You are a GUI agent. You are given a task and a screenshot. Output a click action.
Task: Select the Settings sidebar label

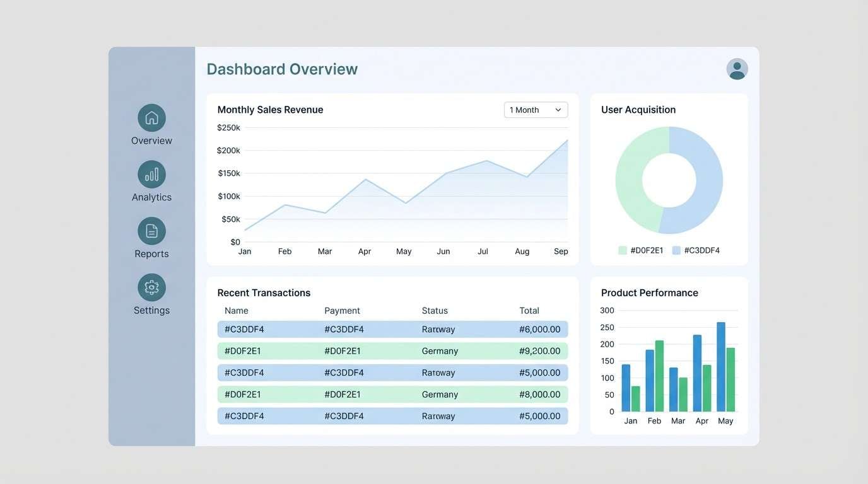[151, 310]
